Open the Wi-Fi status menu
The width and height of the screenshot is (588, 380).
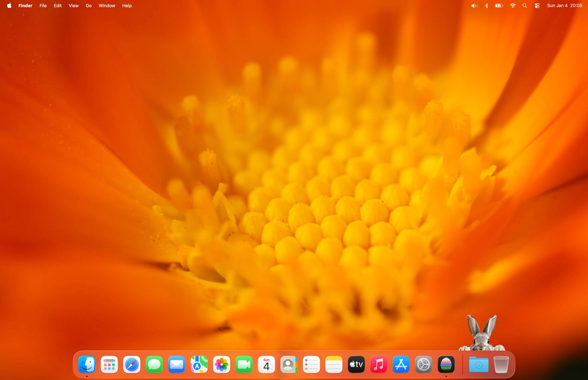[x=513, y=6]
